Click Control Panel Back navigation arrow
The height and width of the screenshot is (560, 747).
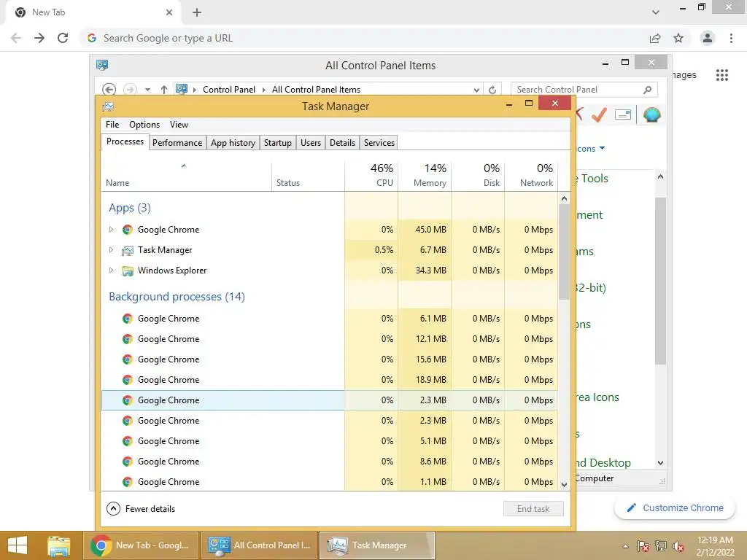click(x=109, y=90)
